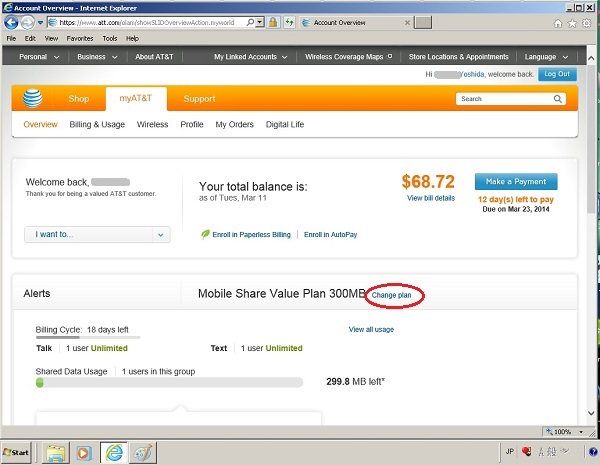
Task: Expand My Linked Accounts dropdown
Action: click(251, 57)
